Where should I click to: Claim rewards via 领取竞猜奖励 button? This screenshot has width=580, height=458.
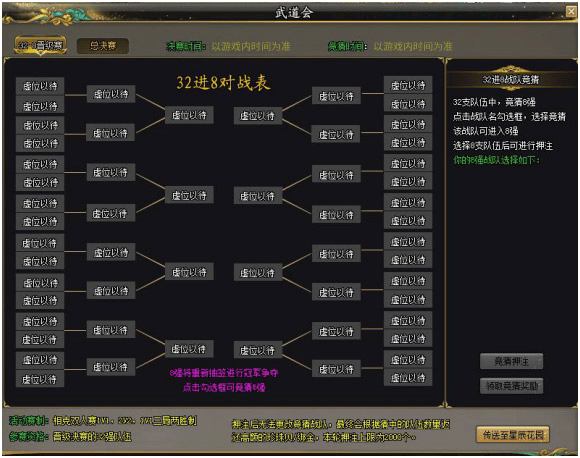pyautogui.click(x=512, y=386)
